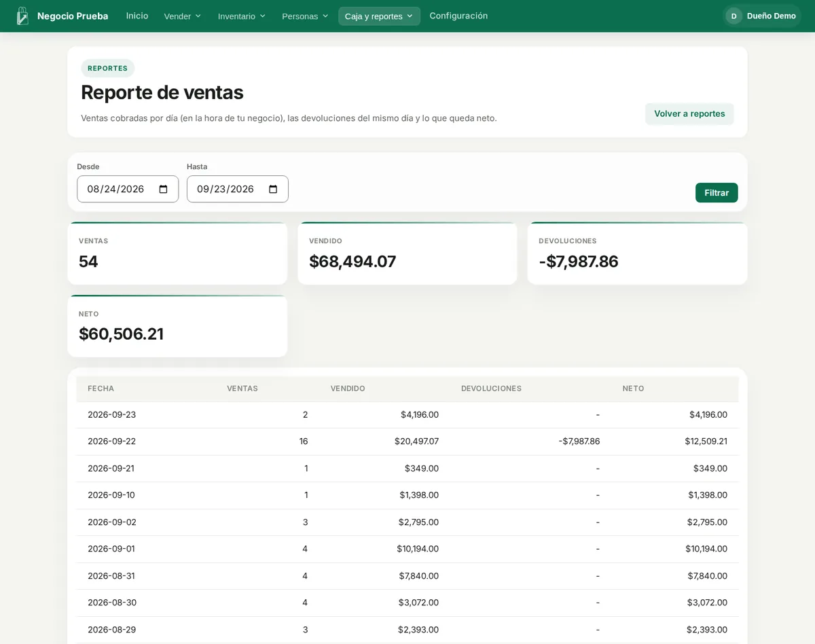
Task: Click the REPORTES badge label
Action: click(x=107, y=68)
